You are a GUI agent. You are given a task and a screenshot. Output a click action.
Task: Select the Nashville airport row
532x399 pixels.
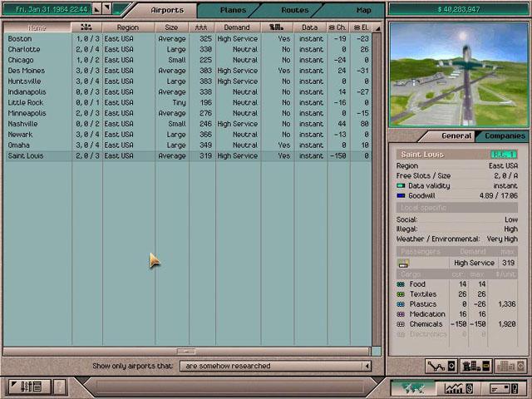(23, 124)
